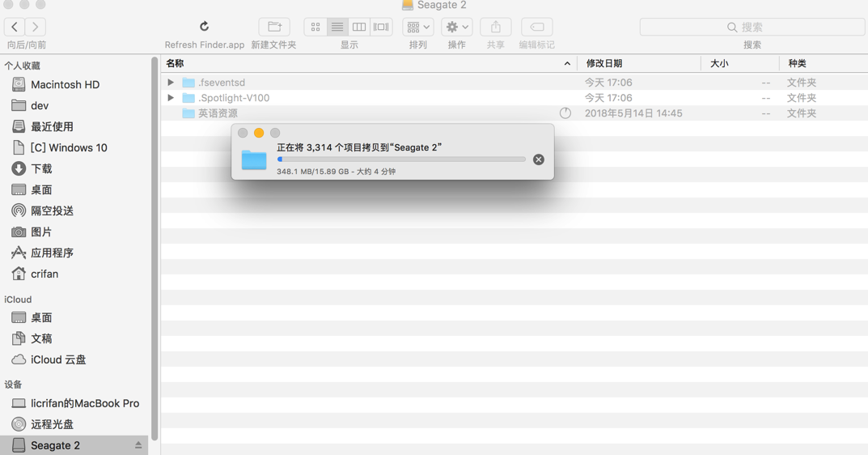Viewport: 868px width, 455px height.
Task: Go back with the left arrow button
Action: coord(15,27)
